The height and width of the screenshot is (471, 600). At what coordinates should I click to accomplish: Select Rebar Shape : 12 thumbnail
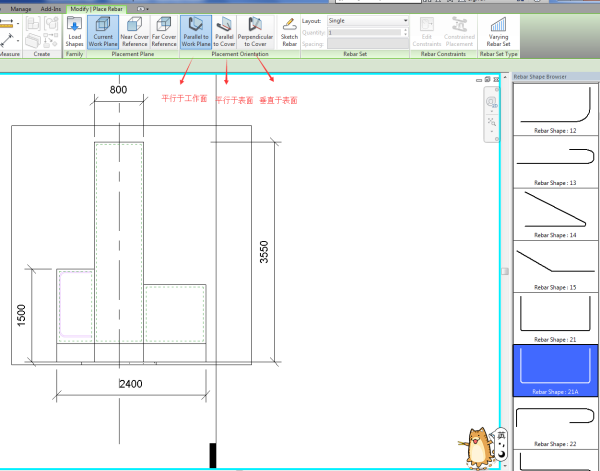pos(555,109)
